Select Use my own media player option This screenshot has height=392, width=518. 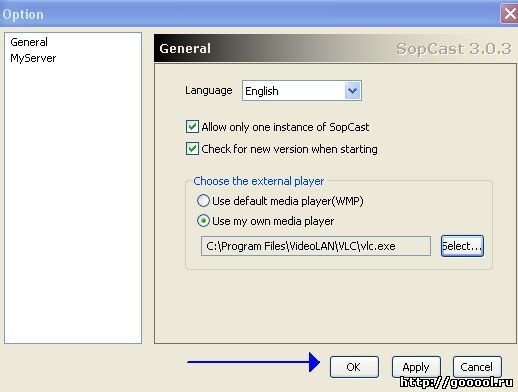pyautogui.click(x=203, y=221)
